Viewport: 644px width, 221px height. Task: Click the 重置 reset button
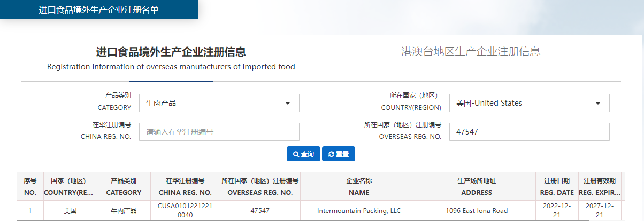[339, 154]
